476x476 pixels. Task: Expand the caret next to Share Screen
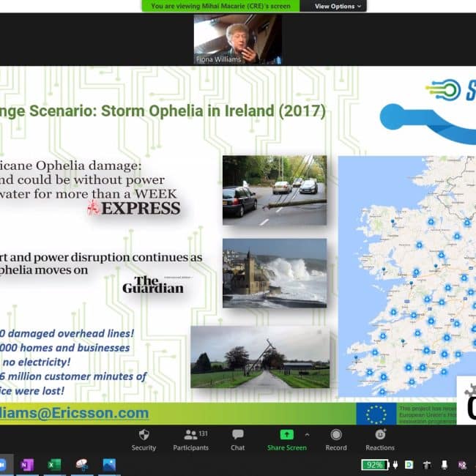pos(308,435)
